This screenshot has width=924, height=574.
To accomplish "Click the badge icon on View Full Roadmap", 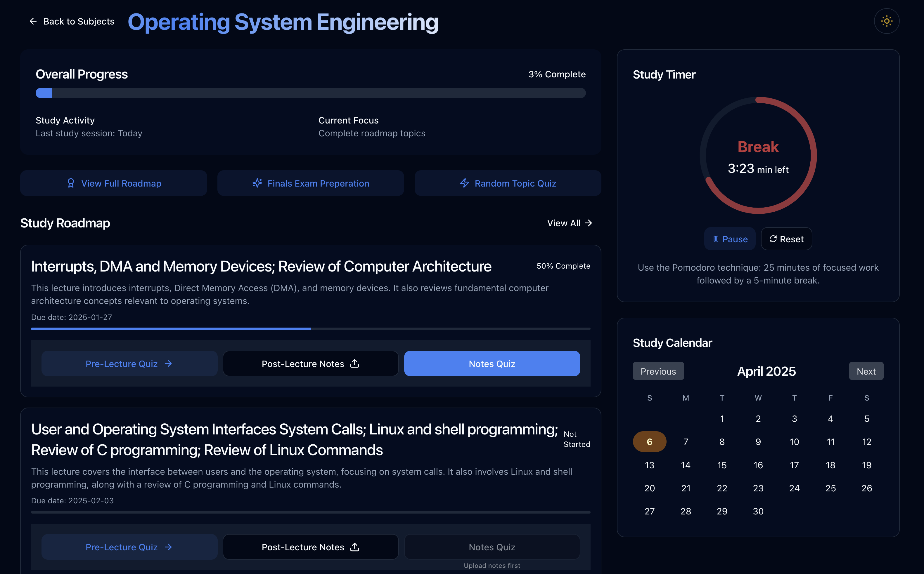I will (71, 183).
